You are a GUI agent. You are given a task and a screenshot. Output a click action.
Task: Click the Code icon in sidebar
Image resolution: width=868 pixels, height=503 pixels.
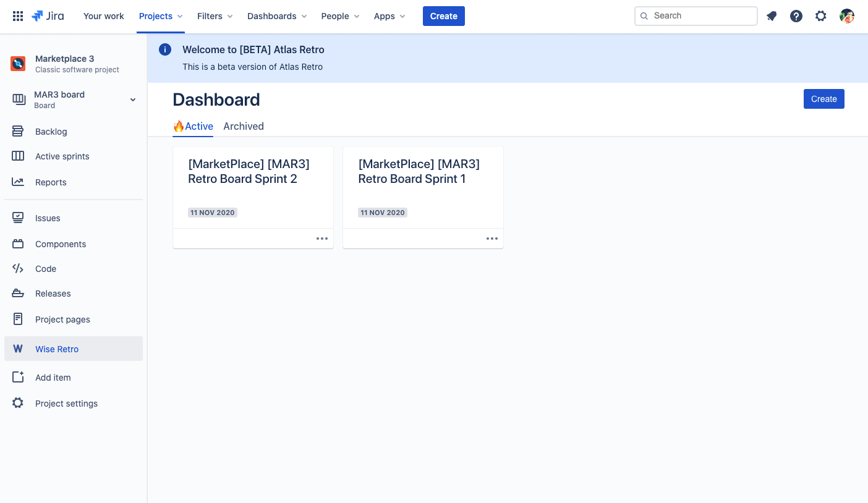click(18, 268)
